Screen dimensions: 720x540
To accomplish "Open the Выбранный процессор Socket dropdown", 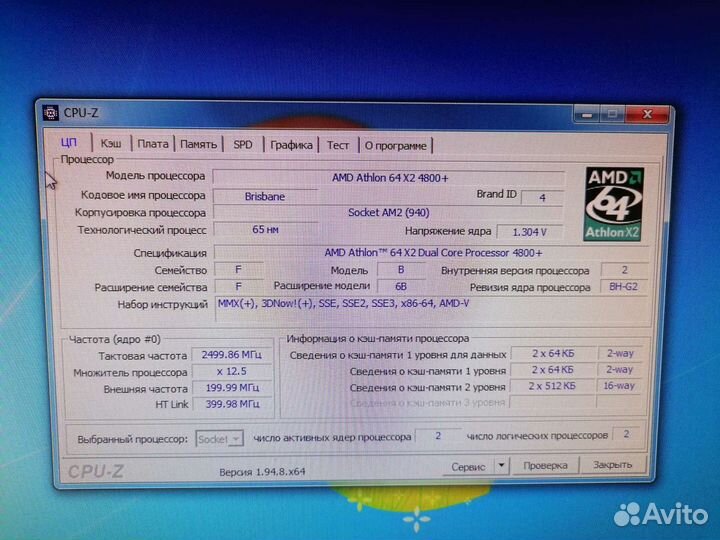I will coord(219,439).
